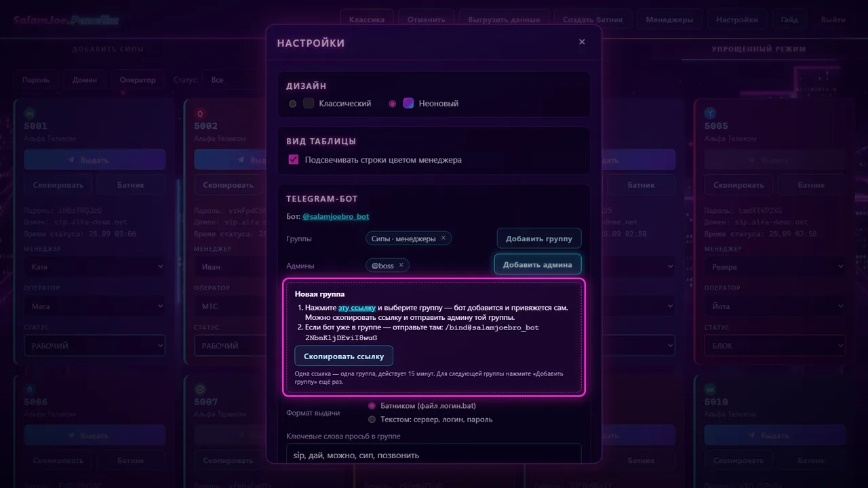868x488 pixels.
Task: Click the red operator icon above 5002
Action: (200, 113)
